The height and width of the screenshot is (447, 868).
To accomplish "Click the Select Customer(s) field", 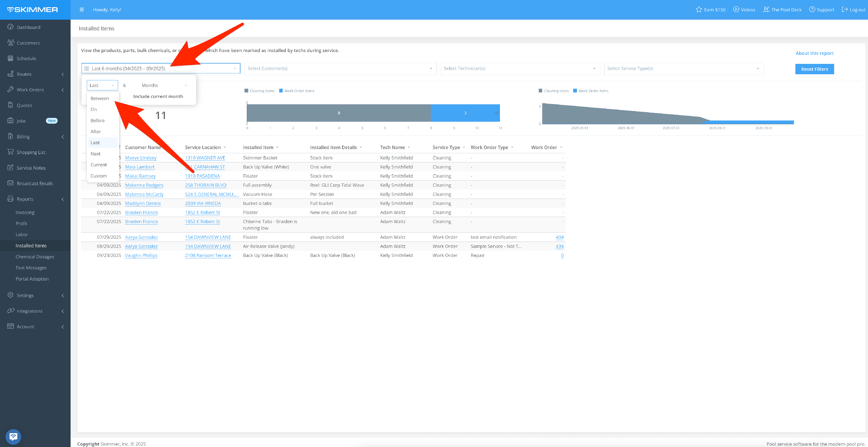I will click(340, 68).
